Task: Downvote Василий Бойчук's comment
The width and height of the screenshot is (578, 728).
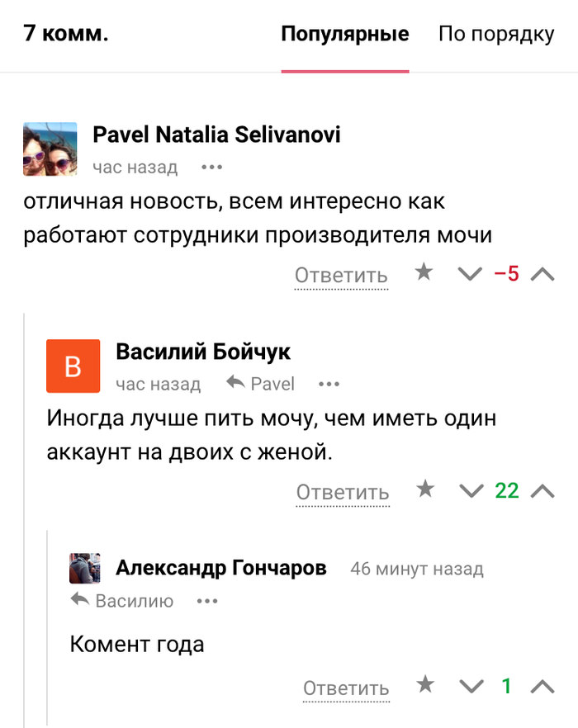Action: (471, 492)
